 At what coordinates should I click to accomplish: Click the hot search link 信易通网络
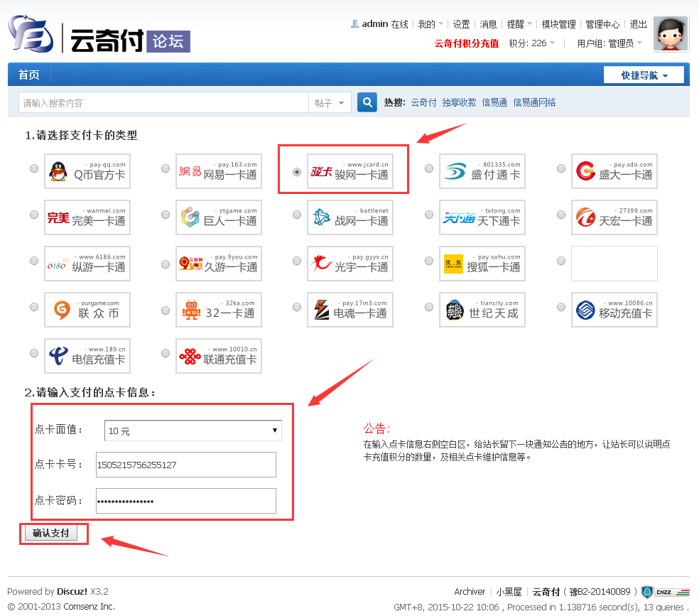pos(534,102)
